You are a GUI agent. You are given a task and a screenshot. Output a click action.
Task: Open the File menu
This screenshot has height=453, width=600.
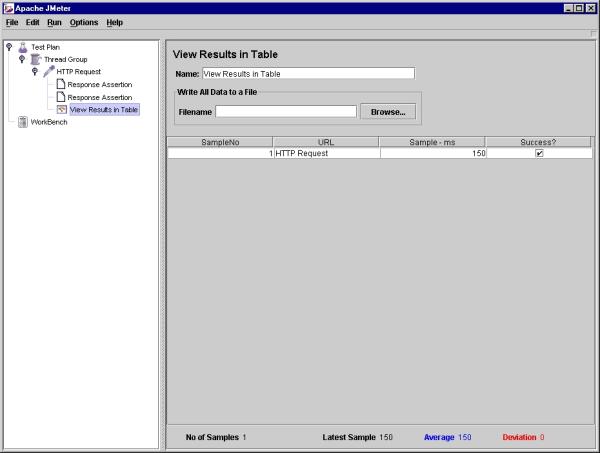pyautogui.click(x=12, y=23)
